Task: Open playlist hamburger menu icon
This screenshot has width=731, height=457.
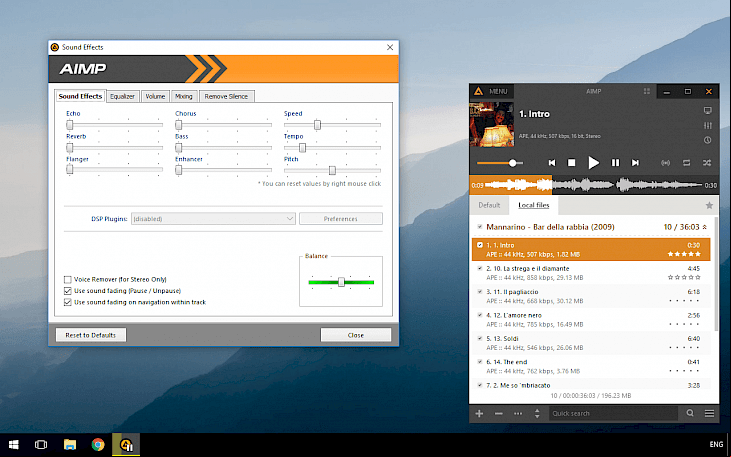Action: pyautogui.click(x=709, y=413)
